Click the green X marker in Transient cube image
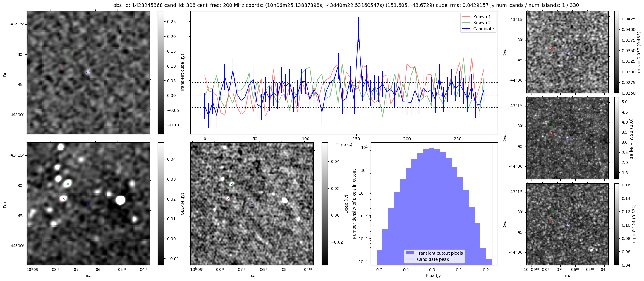This screenshot has height=281, width=644. pyautogui.click(x=68, y=53)
